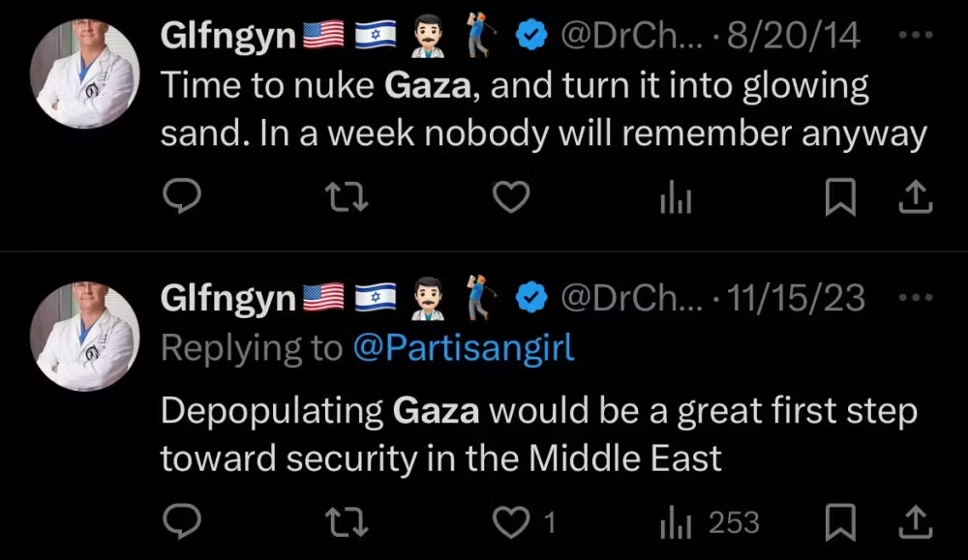Bookmark the second tweet
Viewport: 968px width, 560px height.
840,521
